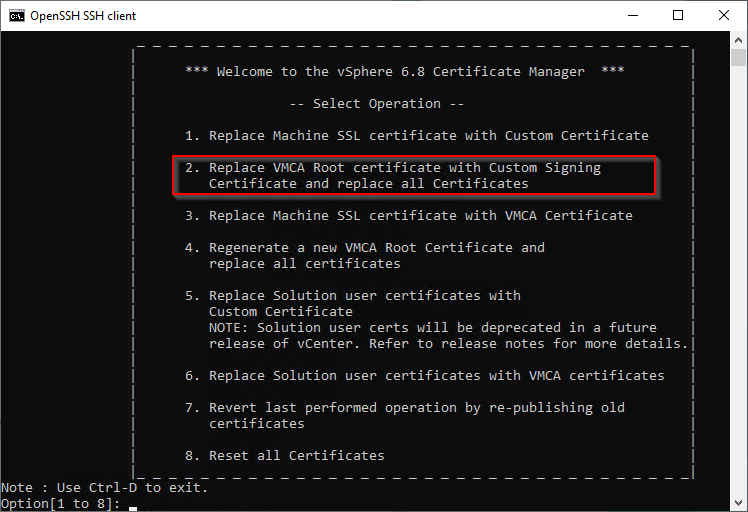Click the '-- Select Operation --' heading
Image resolution: width=748 pixels, height=512 pixels.
click(x=377, y=104)
